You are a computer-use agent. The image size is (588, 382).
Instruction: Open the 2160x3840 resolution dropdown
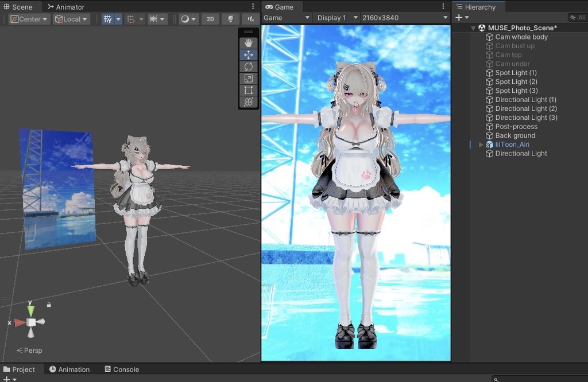(405, 18)
